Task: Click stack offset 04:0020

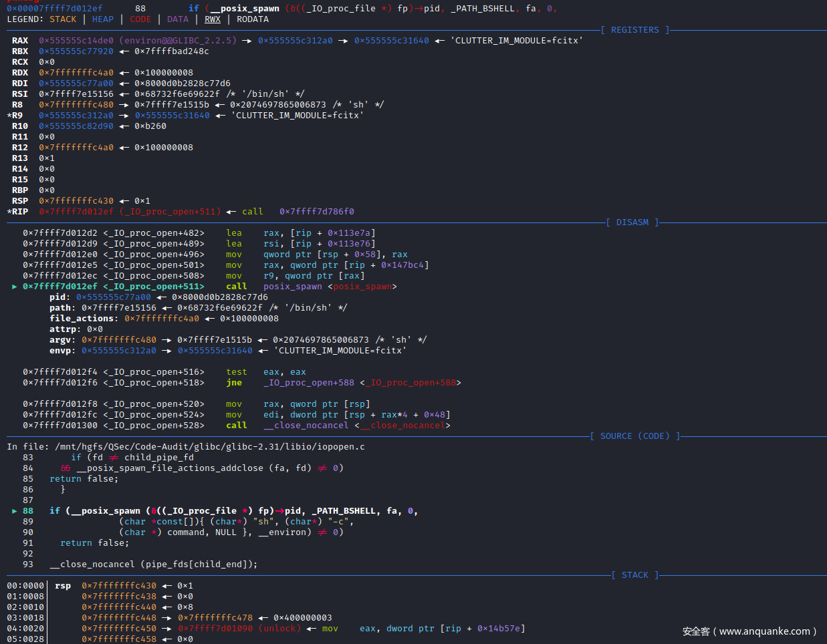Action: click(25, 629)
